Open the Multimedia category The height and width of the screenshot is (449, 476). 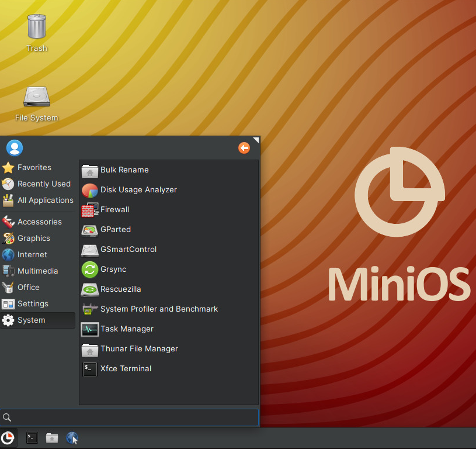[37, 271]
